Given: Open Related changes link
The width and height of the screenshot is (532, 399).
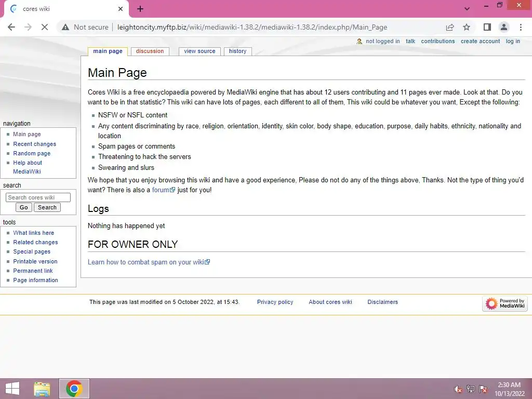Looking at the screenshot, I should click(36, 242).
